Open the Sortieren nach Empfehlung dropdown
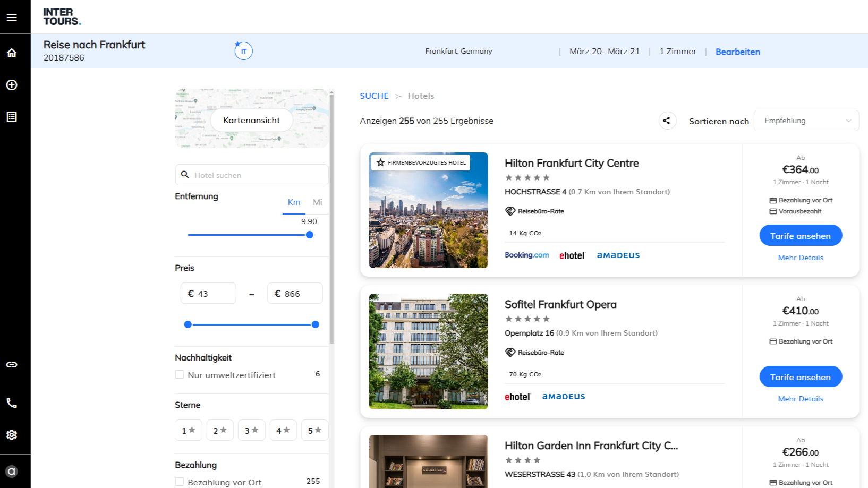868x488 pixels. click(806, 121)
